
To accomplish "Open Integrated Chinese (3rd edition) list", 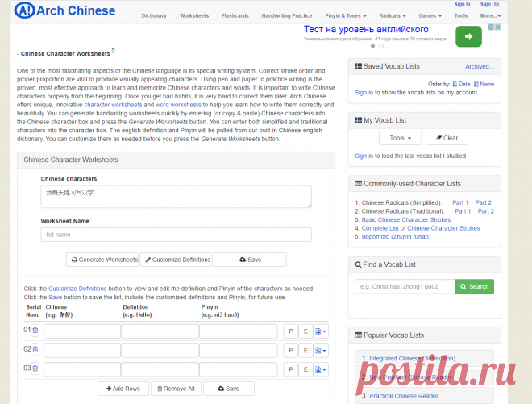I will point(412,359).
